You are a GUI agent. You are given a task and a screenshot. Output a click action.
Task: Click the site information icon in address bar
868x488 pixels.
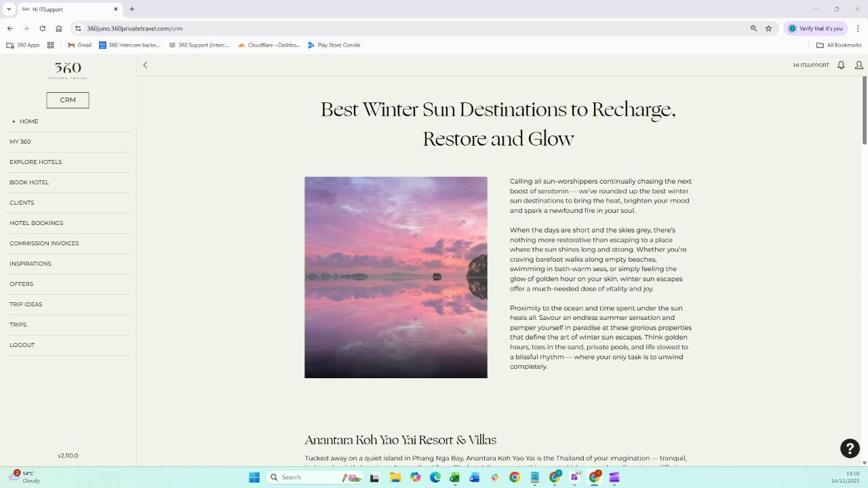(78, 28)
